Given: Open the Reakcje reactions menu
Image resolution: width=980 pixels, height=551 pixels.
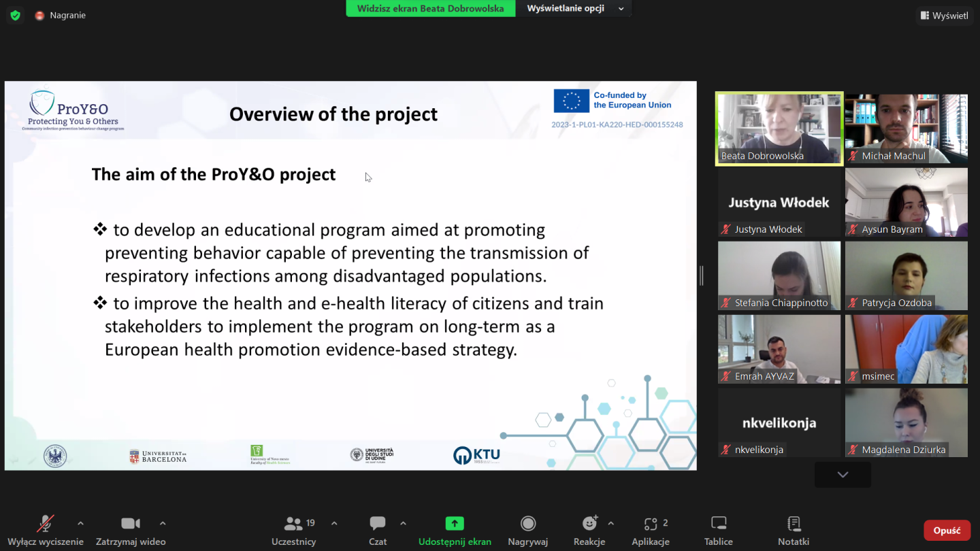Looking at the screenshot, I should 589,531.
